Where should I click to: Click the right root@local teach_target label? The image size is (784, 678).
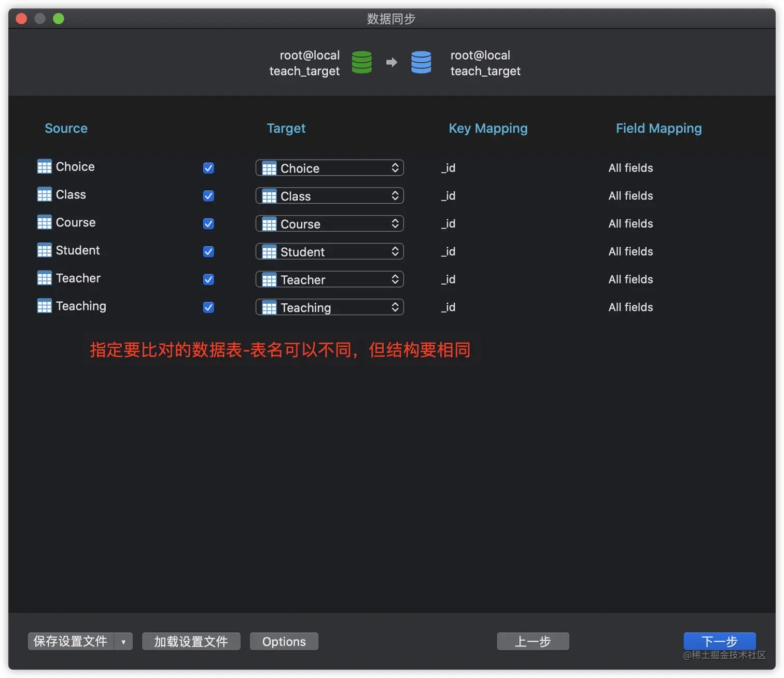[485, 63]
